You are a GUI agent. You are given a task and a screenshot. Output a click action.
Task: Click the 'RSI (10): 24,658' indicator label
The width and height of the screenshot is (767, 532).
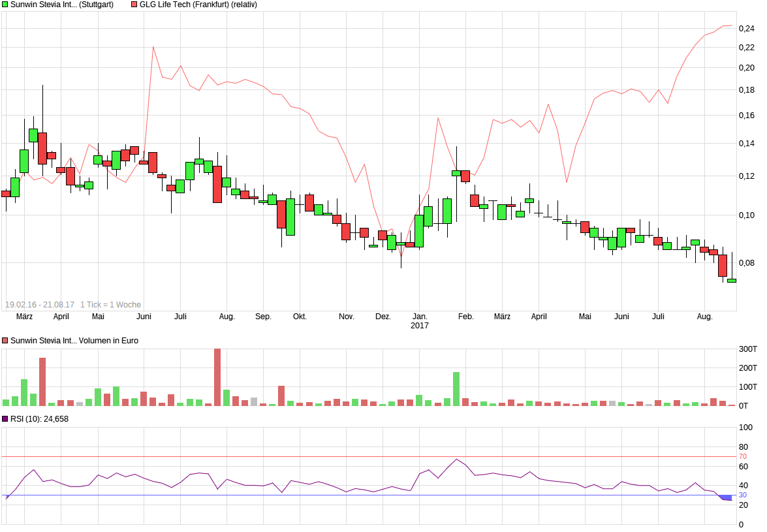click(x=40, y=419)
